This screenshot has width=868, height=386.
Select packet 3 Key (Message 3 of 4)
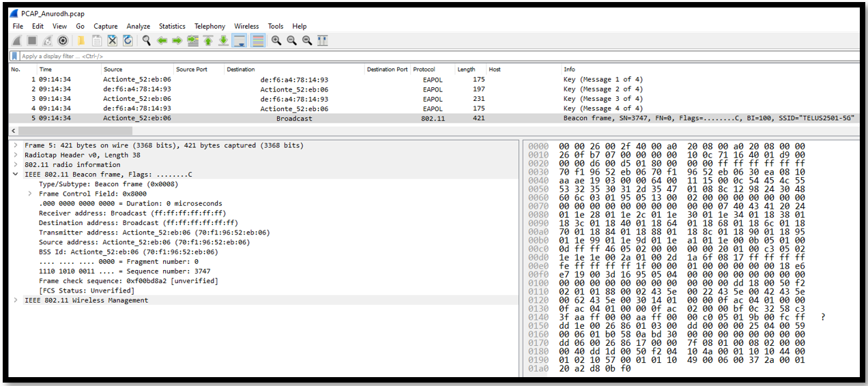tap(435, 99)
